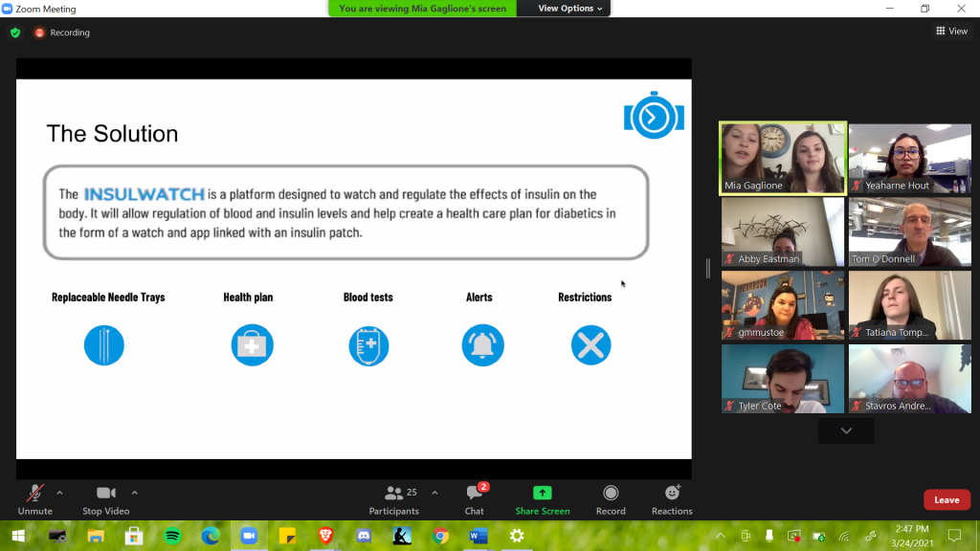Click the Restrictions X icon
980x551 pixels.
coord(590,344)
